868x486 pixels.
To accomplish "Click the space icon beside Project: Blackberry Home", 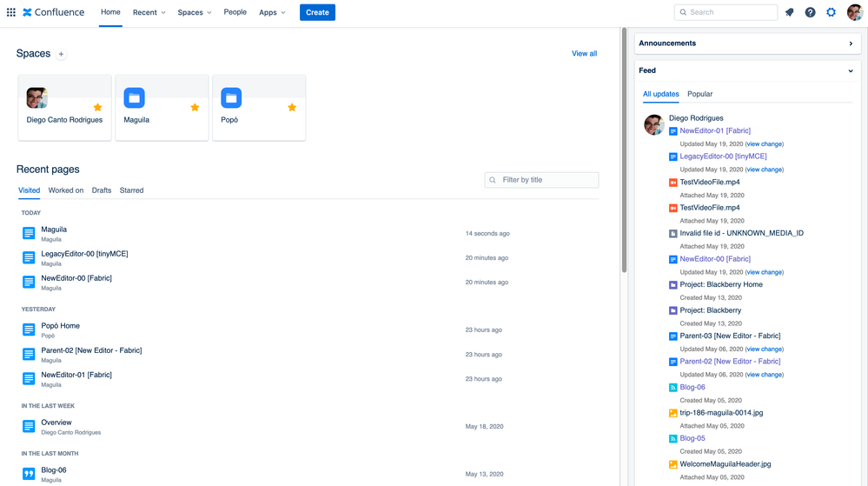I will (x=673, y=285).
